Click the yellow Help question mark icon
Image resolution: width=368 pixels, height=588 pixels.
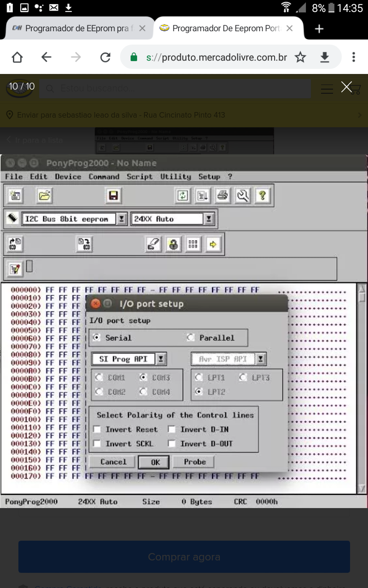click(x=262, y=196)
